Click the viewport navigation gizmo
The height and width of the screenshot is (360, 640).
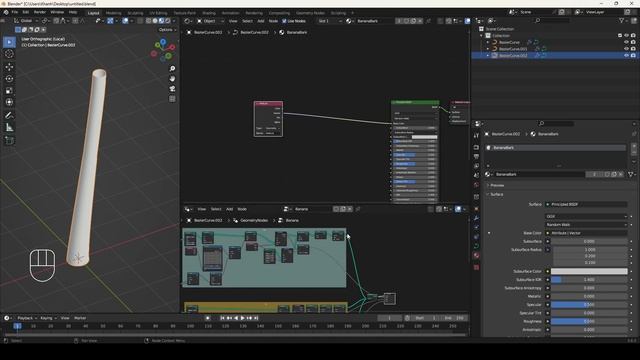163,50
